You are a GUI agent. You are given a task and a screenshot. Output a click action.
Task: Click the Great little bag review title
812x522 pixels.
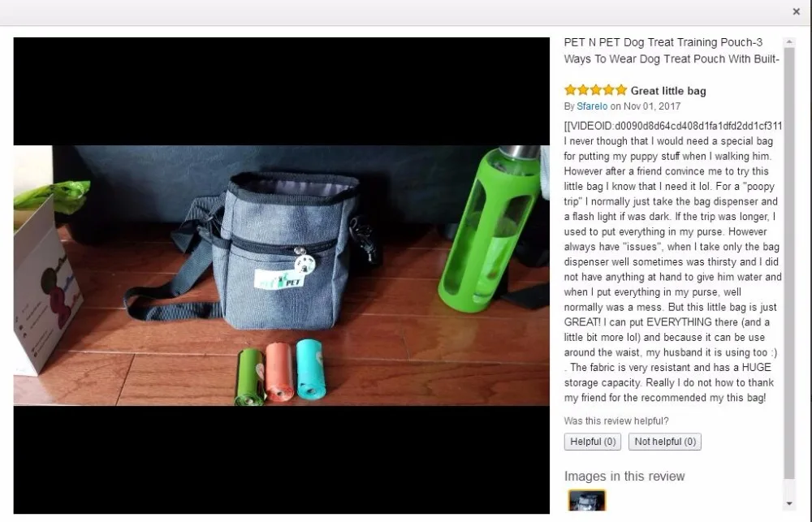click(668, 91)
